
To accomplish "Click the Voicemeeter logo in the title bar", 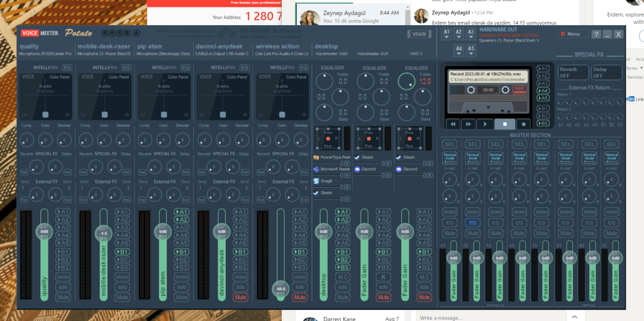I will point(40,33).
